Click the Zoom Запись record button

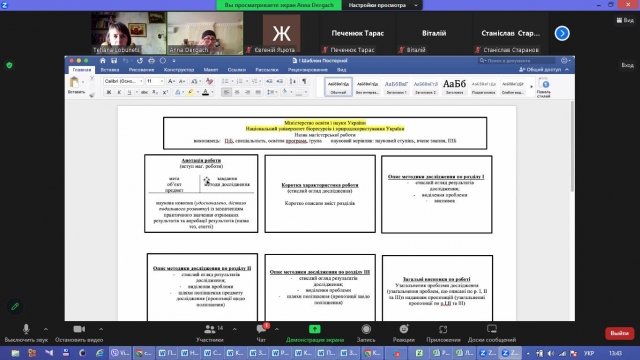[366, 333]
